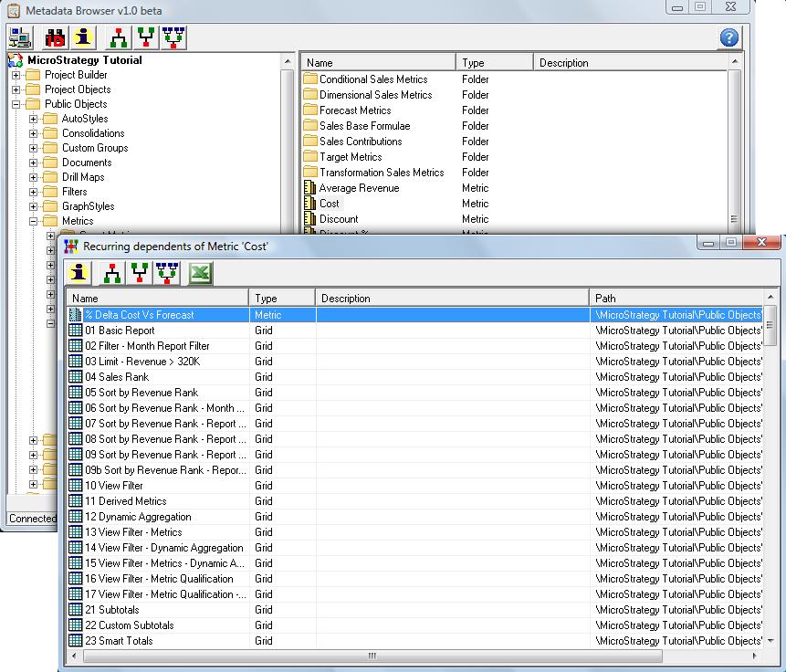Sort Metadata Browser list by the Type column

495,63
